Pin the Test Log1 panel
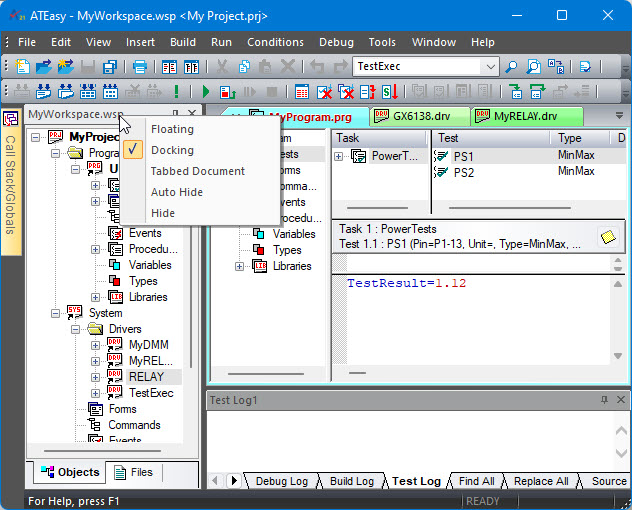 point(604,400)
